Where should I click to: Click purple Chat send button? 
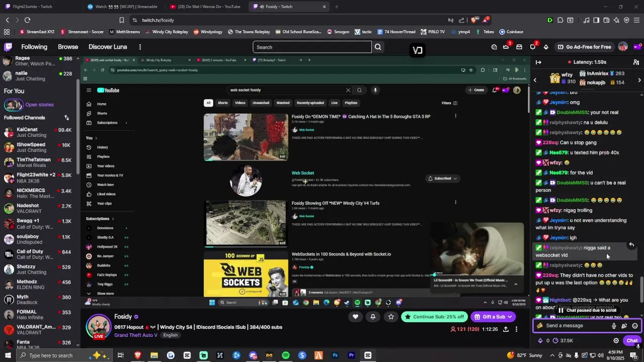tap(632, 340)
